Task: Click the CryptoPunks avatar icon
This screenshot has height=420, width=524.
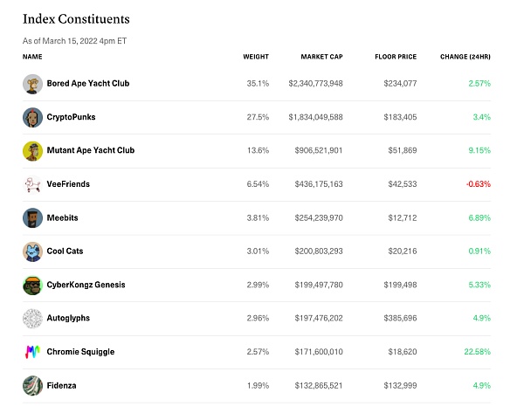Action: [x=32, y=117]
